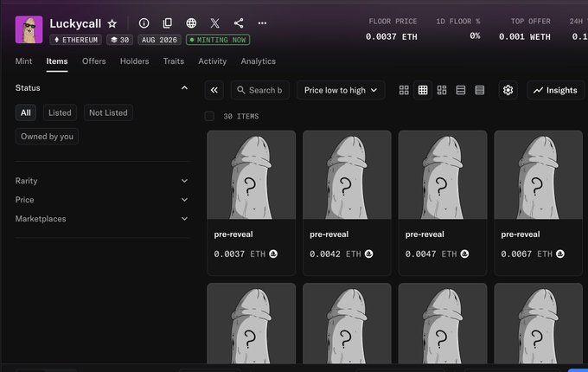The height and width of the screenshot is (372, 588).
Task: Open the collection info icon
Action: [144, 23]
